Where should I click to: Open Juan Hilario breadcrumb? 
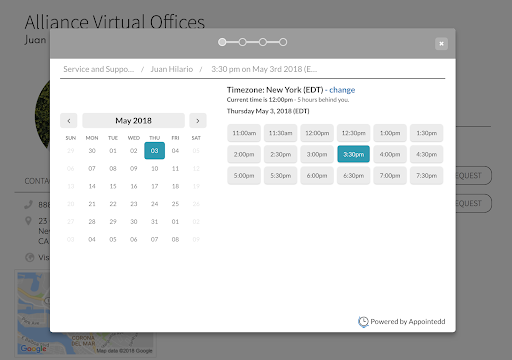pyautogui.click(x=172, y=69)
